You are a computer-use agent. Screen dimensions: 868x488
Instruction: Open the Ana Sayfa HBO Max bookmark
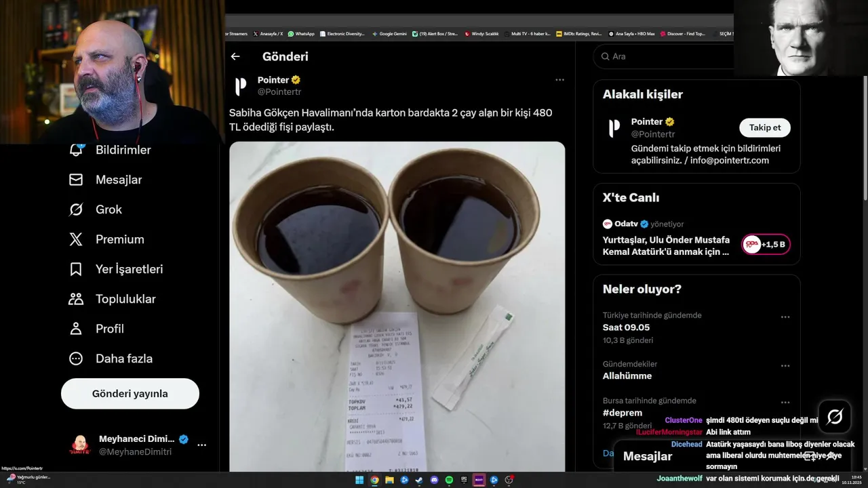point(632,34)
